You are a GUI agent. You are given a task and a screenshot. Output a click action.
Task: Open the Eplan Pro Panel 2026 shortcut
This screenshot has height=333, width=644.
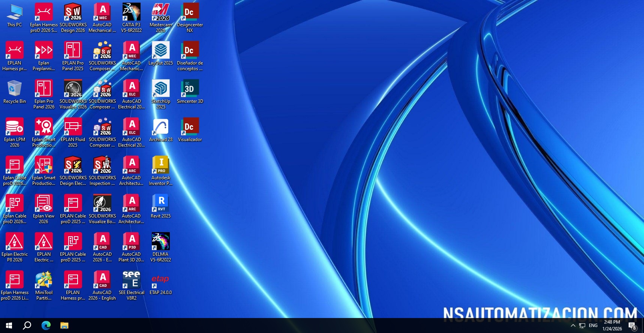[x=44, y=94]
